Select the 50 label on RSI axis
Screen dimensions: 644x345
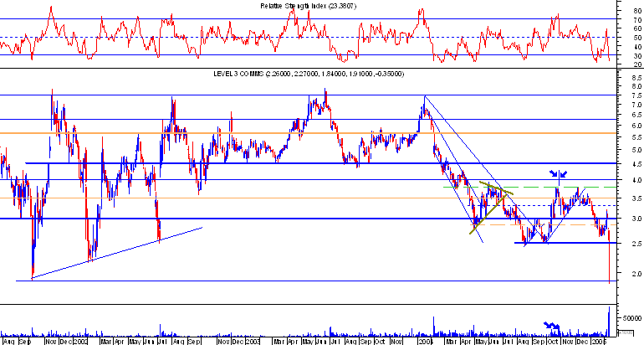637,38
